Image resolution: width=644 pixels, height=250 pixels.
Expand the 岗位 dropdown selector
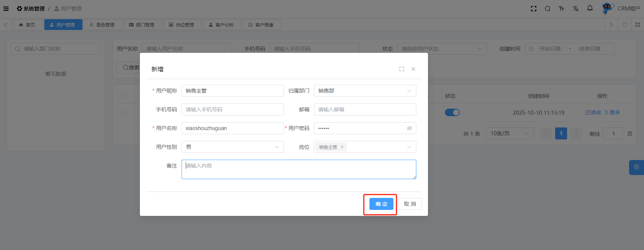tap(409, 147)
